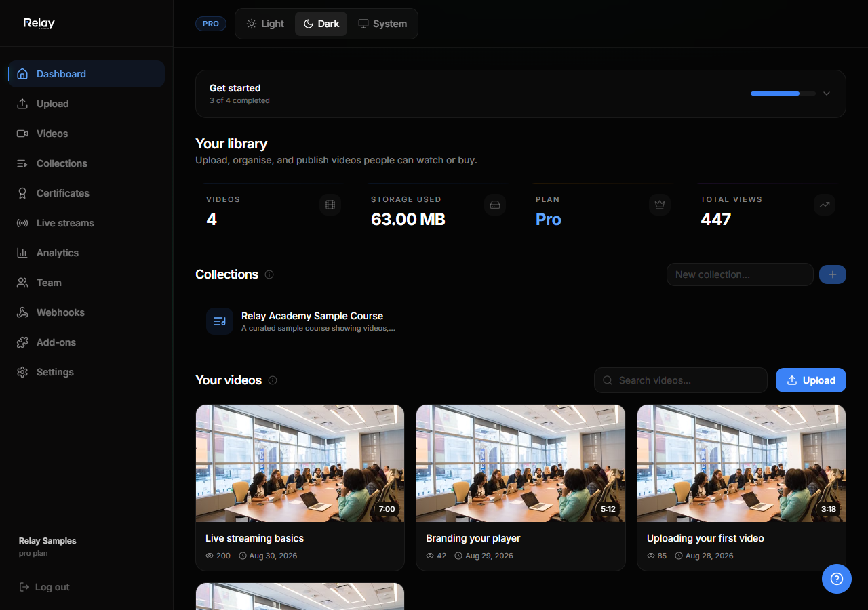Click the plus button to add collection
Viewport: 868px width, 610px height.
point(833,274)
